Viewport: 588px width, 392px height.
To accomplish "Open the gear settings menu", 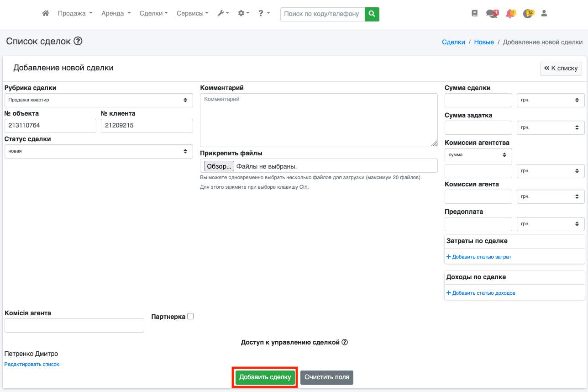I will [243, 14].
